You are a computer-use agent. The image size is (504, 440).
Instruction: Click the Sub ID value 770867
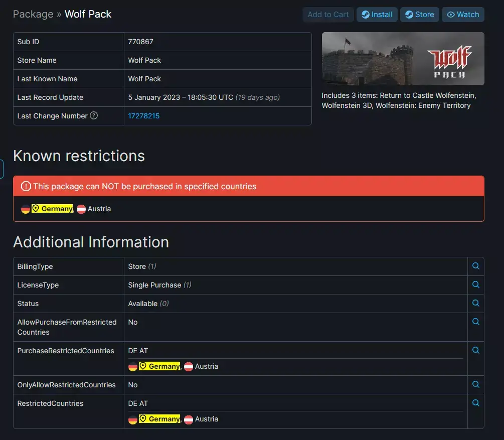[x=140, y=42]
